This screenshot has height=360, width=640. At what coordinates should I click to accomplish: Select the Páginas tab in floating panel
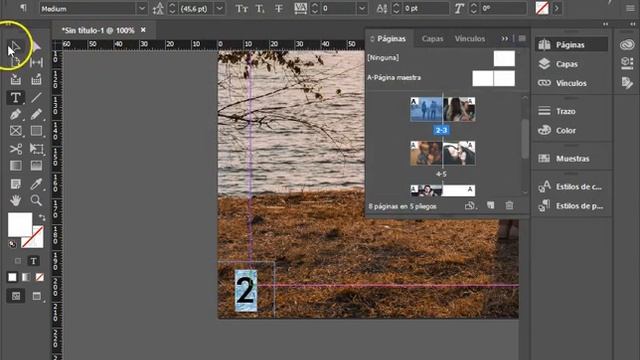click(x=391, y=39)
